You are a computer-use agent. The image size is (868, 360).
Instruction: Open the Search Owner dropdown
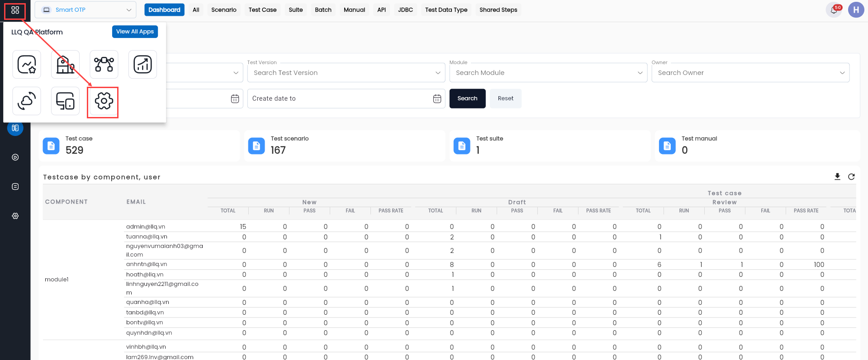point(750,73)
